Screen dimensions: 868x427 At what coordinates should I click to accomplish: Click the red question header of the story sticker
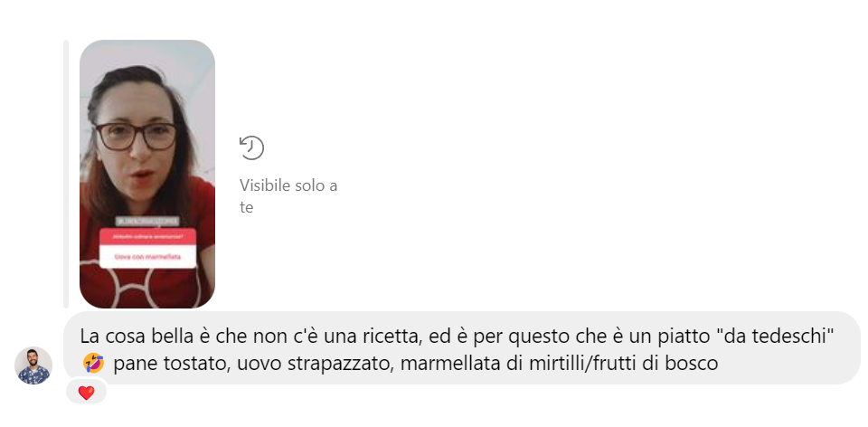[147, 238]
